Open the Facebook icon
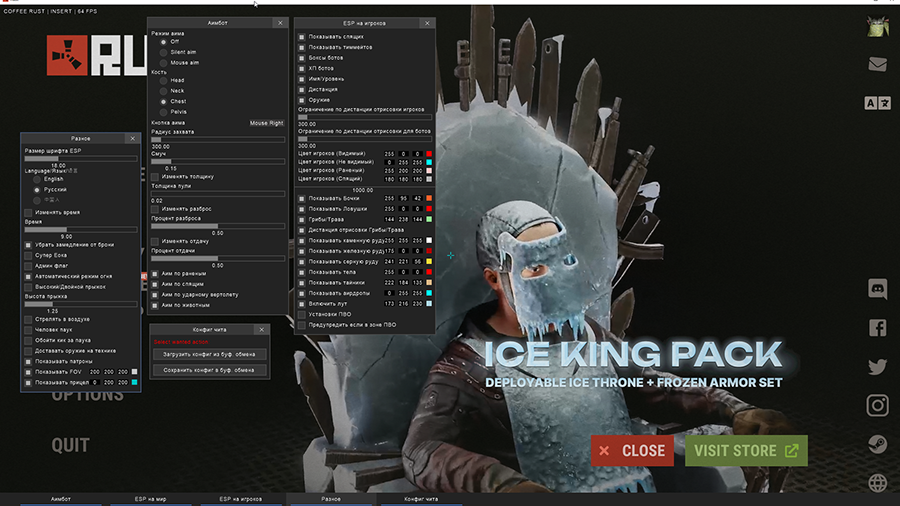The image size is (900, 506). tap(878, 328)
